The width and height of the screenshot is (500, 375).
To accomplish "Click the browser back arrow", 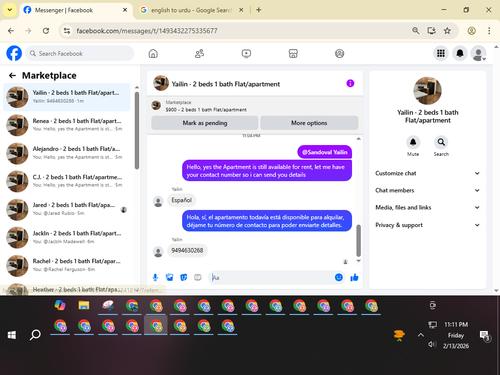I will pyautogui.click(x=11, y=31).
